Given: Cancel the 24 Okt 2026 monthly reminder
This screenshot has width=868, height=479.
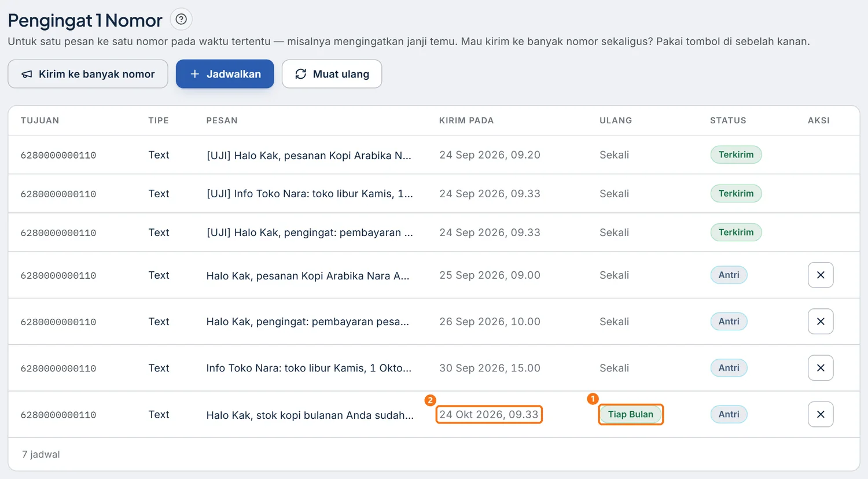Looking at the screenshot, I should (821, 414).
